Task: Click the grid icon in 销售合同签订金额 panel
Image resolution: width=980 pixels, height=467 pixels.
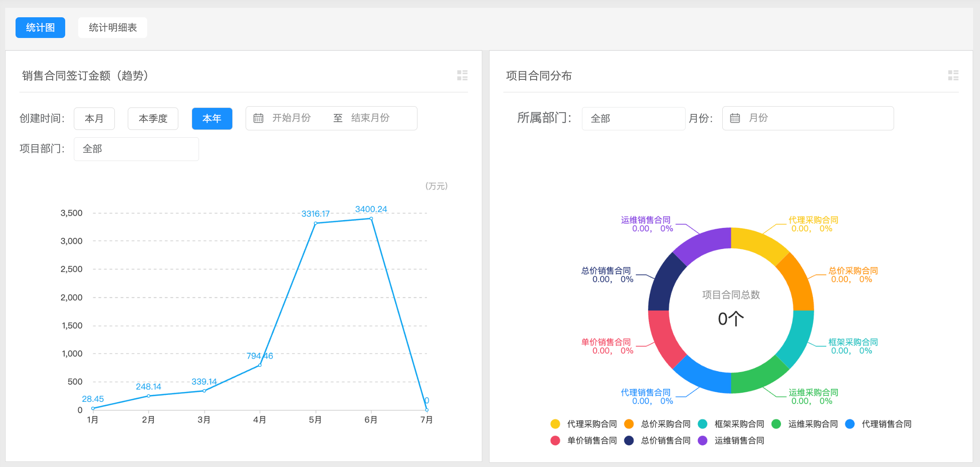Action: coord(462,76)
